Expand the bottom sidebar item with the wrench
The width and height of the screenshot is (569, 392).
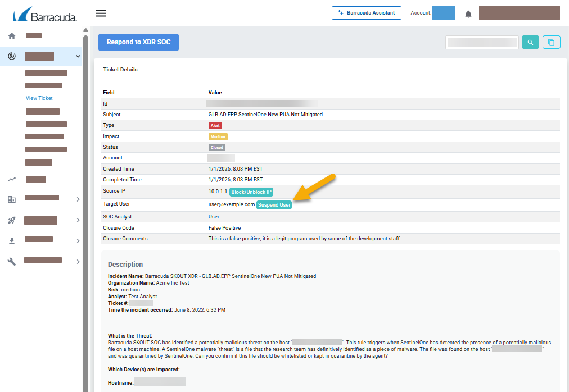tap(79, 260)
